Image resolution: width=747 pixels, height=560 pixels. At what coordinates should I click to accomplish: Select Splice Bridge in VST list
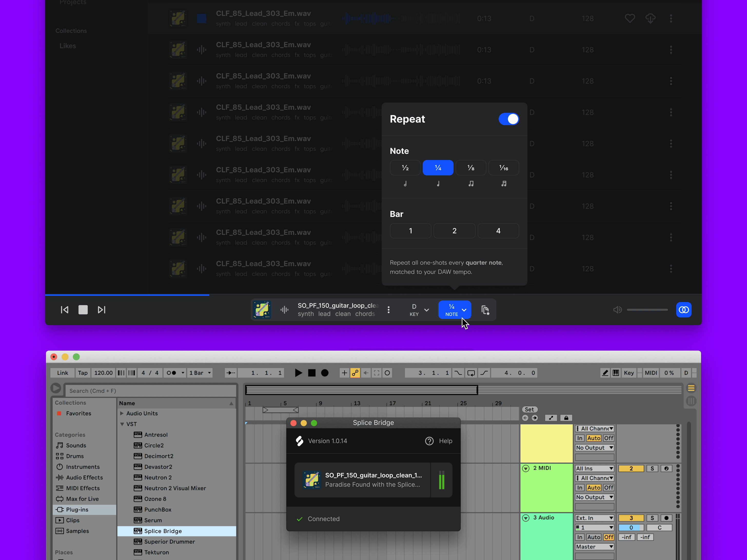coord(163,531)
